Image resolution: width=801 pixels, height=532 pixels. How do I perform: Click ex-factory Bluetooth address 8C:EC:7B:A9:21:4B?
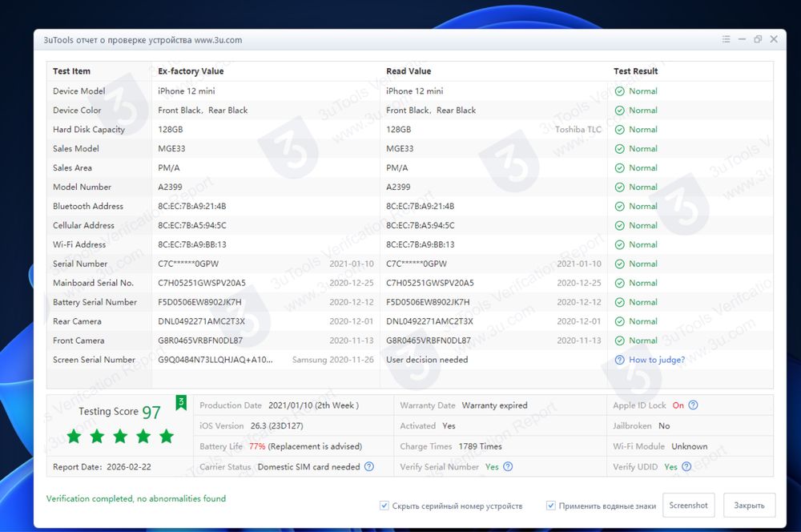pyautogui.click(x=192, y=207)
